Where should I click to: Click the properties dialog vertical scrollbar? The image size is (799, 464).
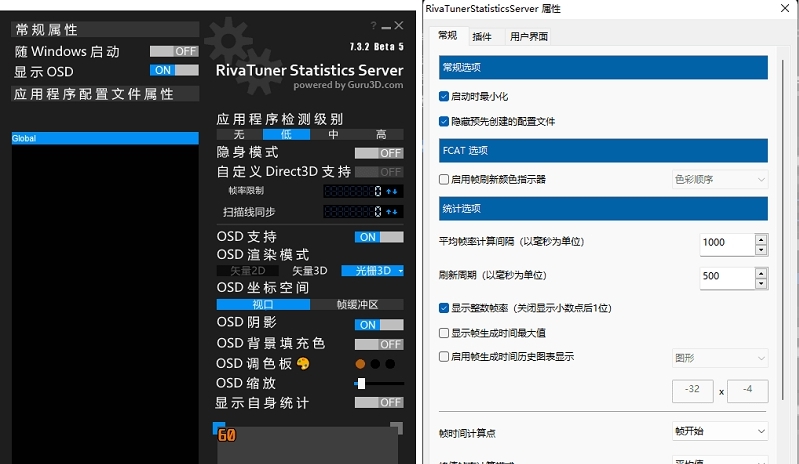pos(783,230)
